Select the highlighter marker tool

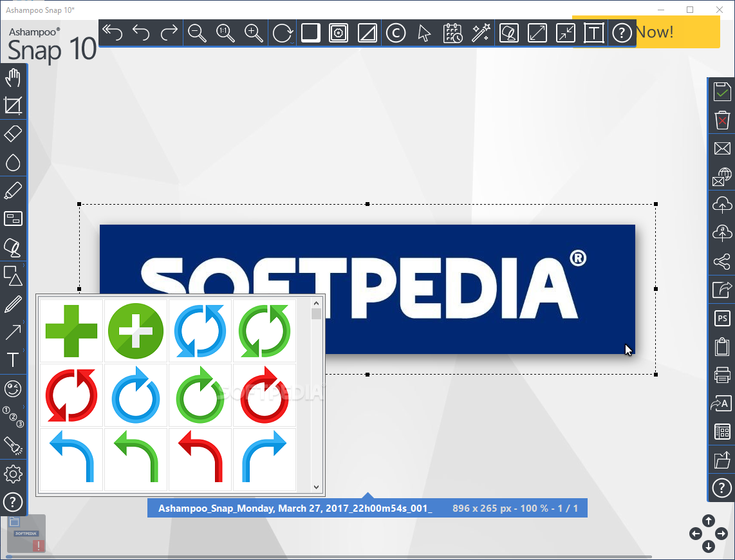[x=13, y=191]
